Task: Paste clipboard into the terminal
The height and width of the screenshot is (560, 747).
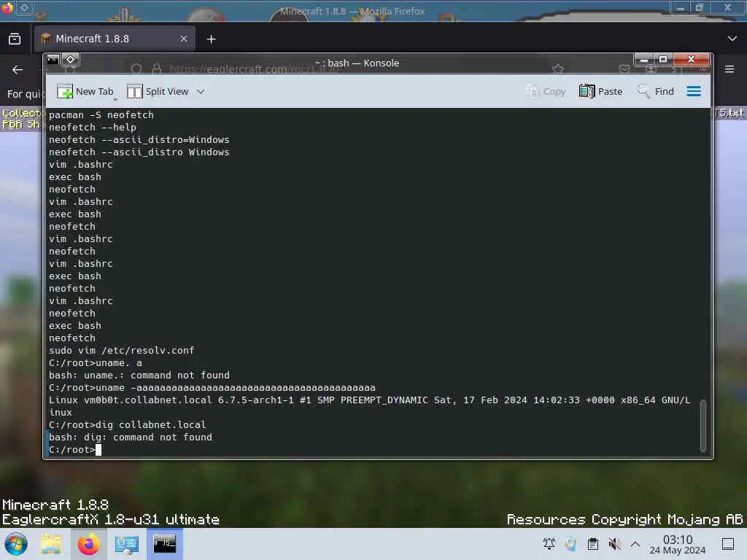Action: (601, 91)
